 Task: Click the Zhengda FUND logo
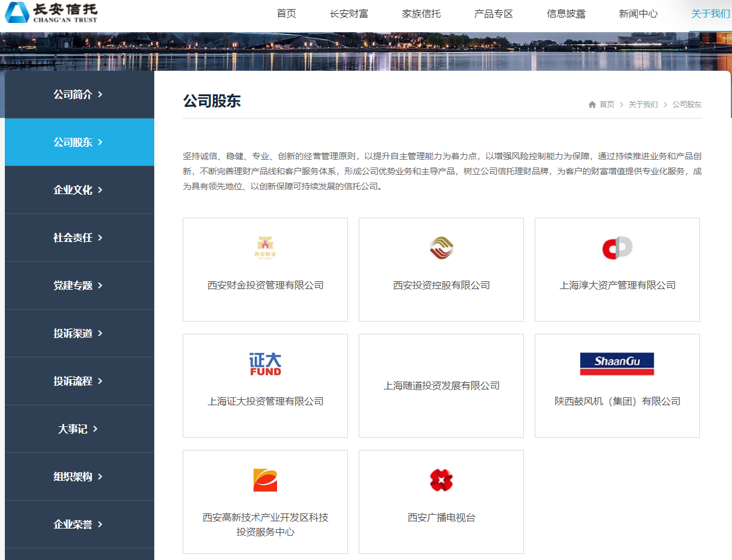(265, 364)
